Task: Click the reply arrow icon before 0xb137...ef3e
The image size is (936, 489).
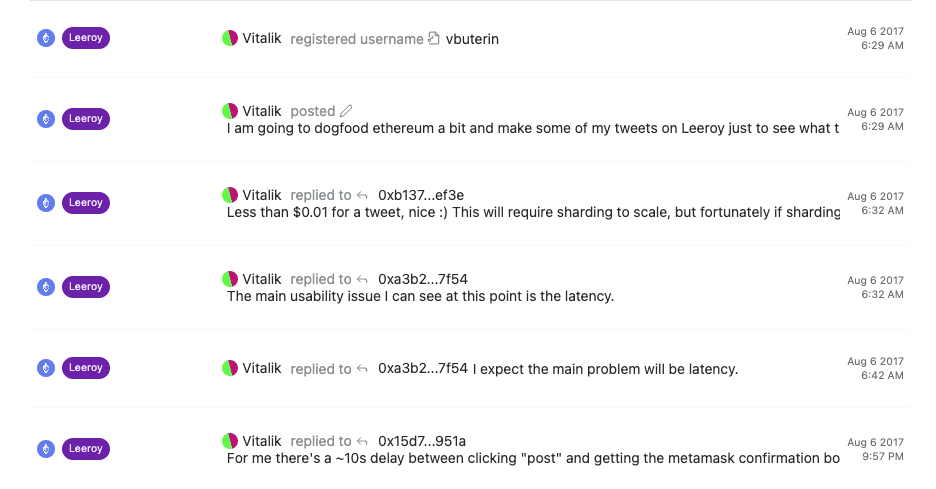Action: [362, 195]
